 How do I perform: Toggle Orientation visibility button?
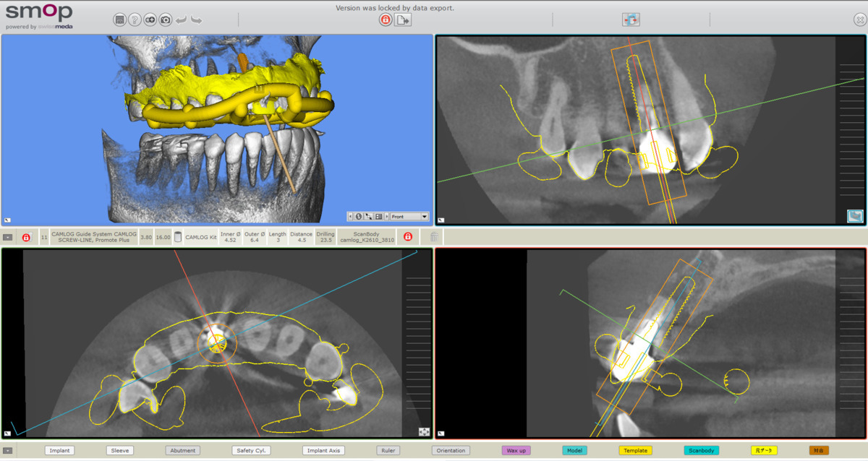tap(451, 450)
